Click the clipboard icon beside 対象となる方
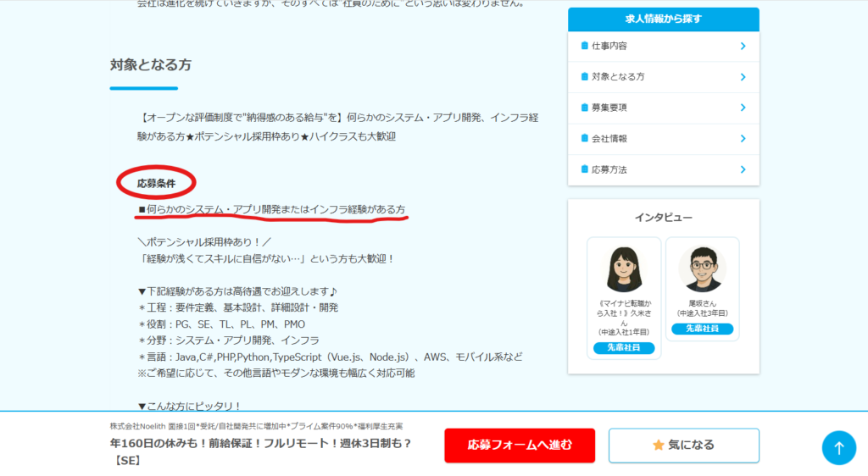 [x=584, y=76]
